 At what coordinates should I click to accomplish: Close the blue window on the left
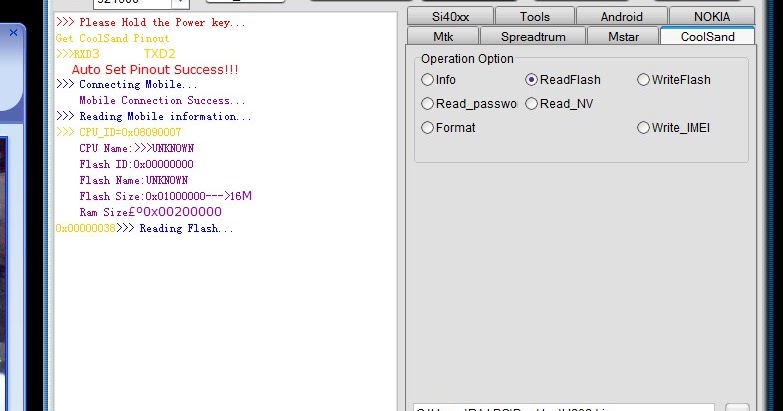13,32
